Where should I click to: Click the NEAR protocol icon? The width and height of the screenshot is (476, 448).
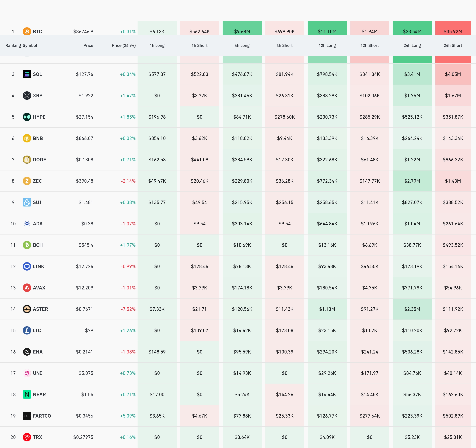point(27,394)
